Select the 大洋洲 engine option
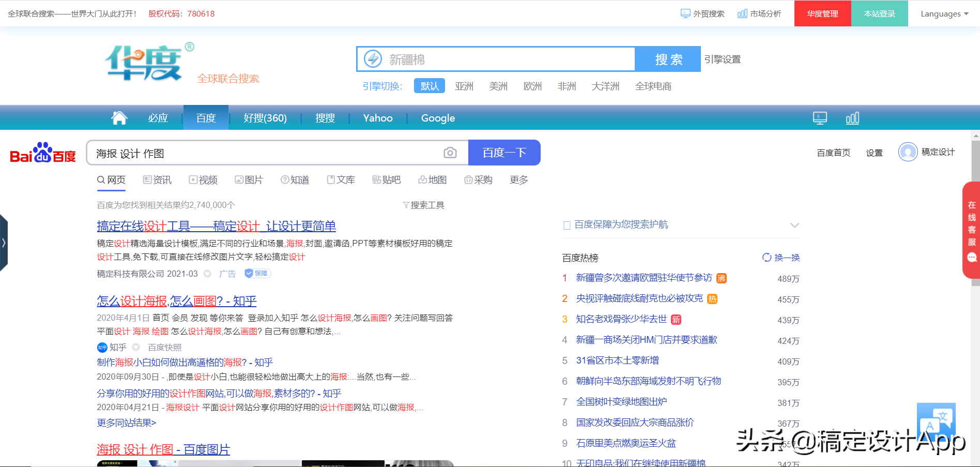Screen dimensions: 980x467 (x=605, y=86)
